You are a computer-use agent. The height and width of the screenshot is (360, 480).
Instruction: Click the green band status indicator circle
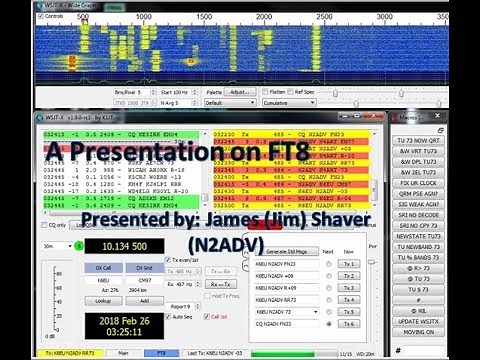79,246
